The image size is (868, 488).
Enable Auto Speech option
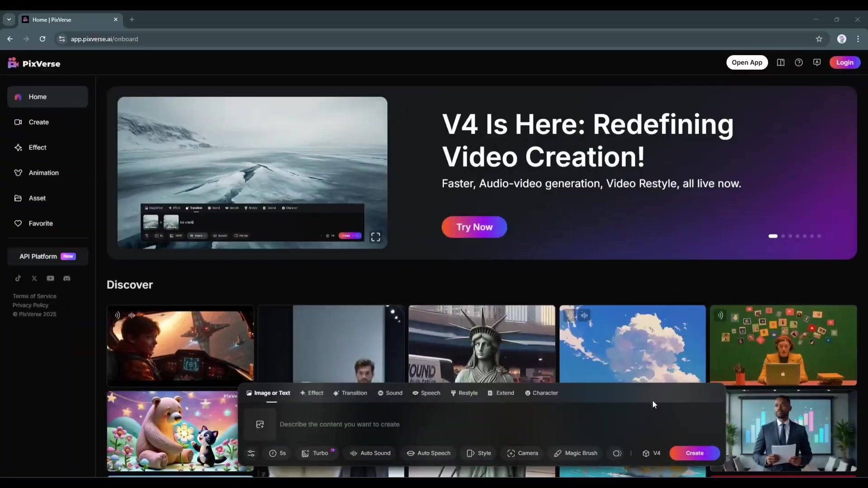(428, 453)
